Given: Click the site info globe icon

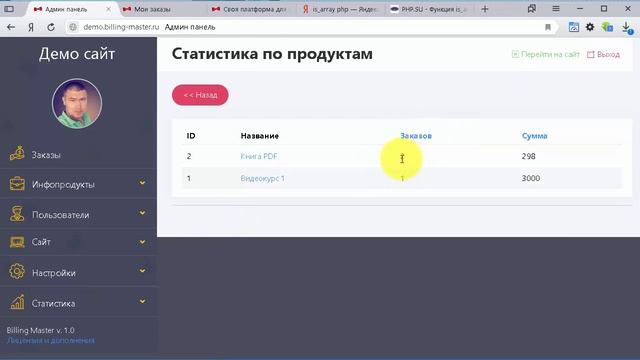Looking at the screenshot, I should [73, 27].
